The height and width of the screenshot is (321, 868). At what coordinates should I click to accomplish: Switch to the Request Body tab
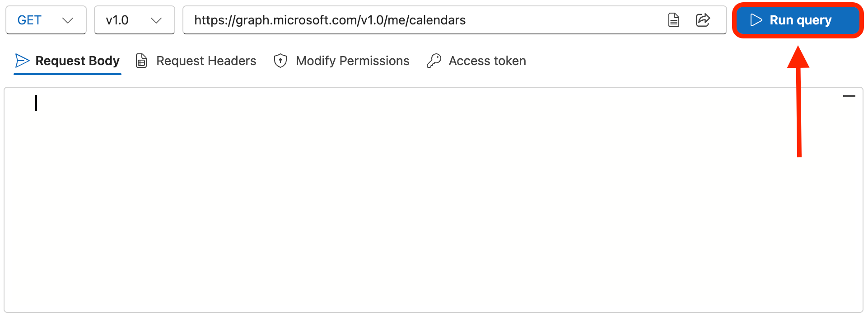(77, 61)
